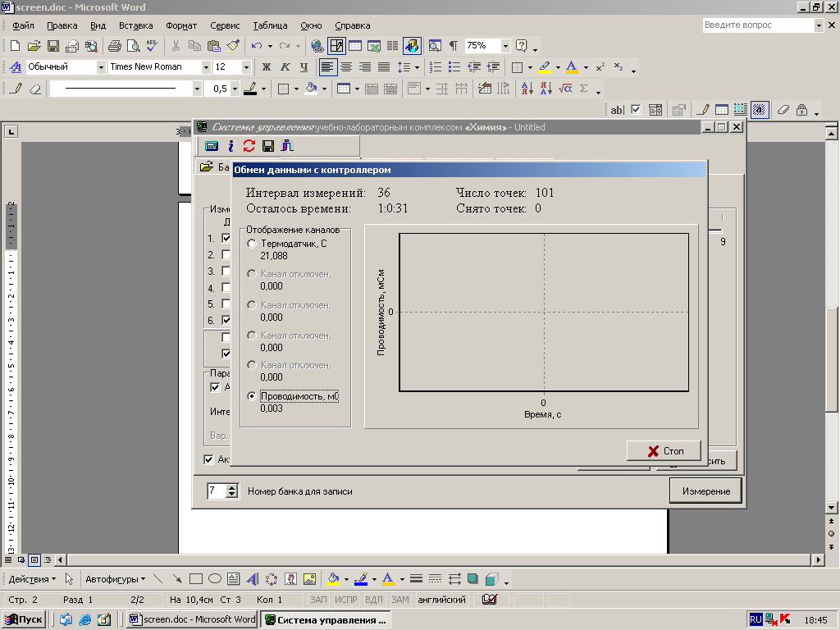Open Print Preview icon
Screen dimensions: 840x630
[x=133, y=46]
